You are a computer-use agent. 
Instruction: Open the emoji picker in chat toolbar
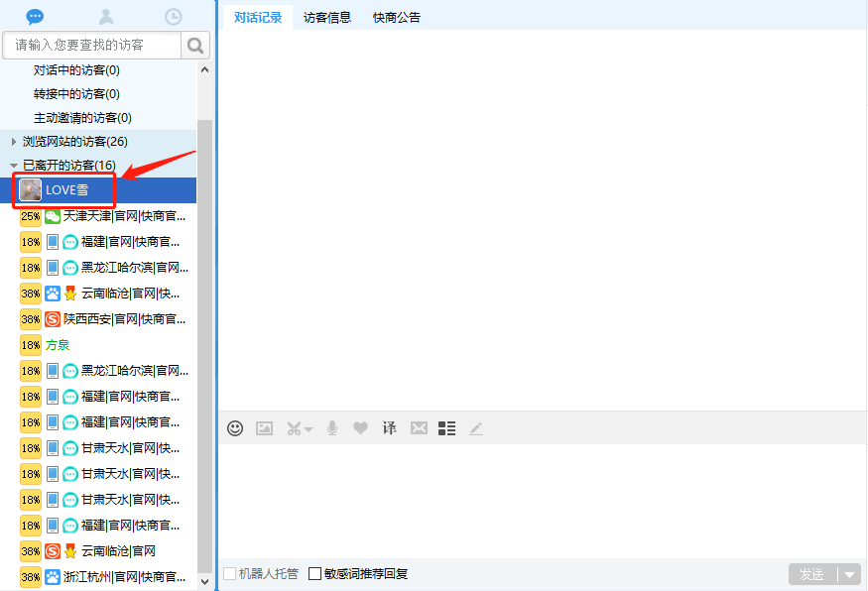click(x=235, y=428)
